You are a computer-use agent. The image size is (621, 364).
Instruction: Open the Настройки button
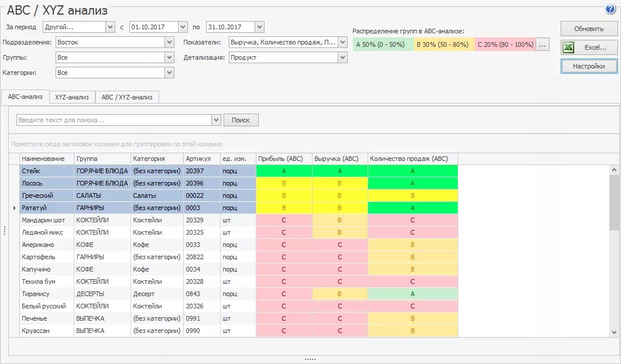coord(589,66)
